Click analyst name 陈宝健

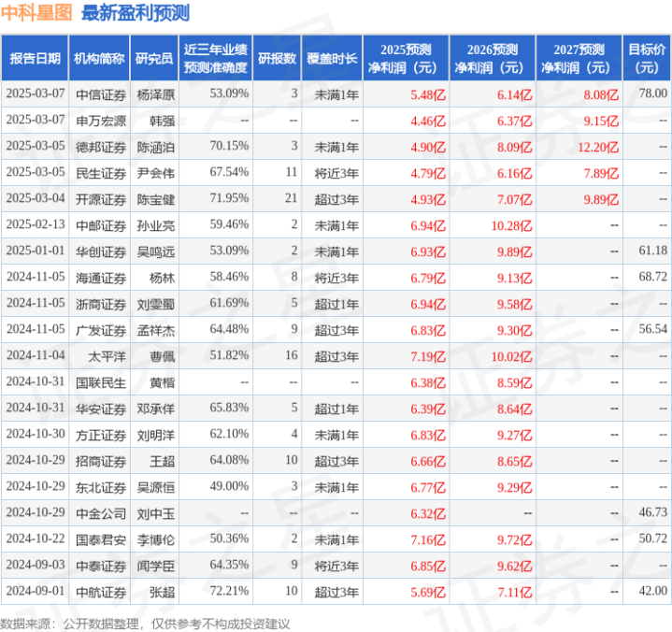coord(155,199)
